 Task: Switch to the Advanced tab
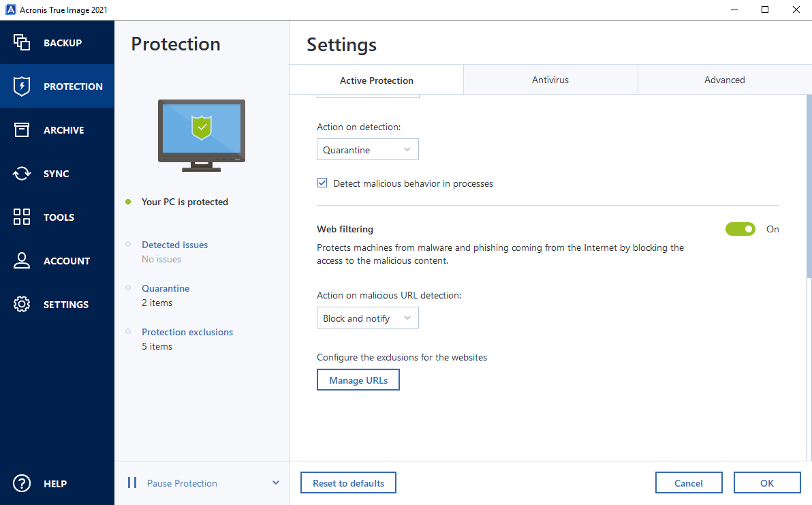725,80
